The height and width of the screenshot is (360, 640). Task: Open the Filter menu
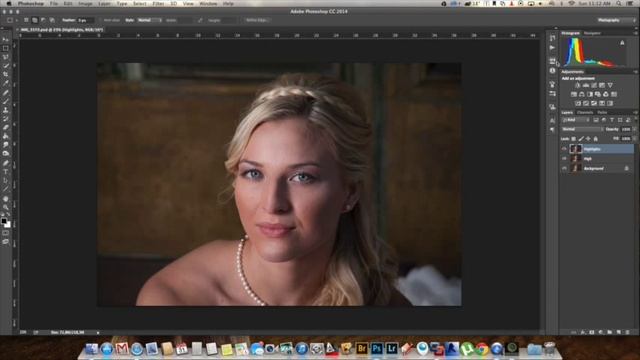click(158, 3)
